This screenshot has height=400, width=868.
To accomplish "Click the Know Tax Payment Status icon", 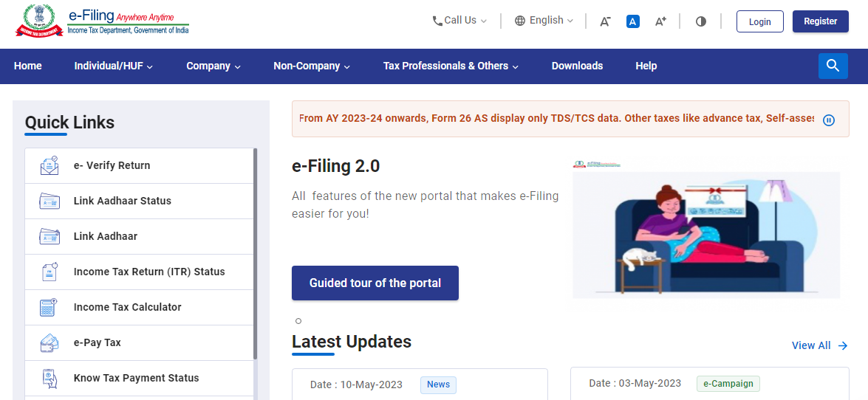I will (x=49, y=378).
